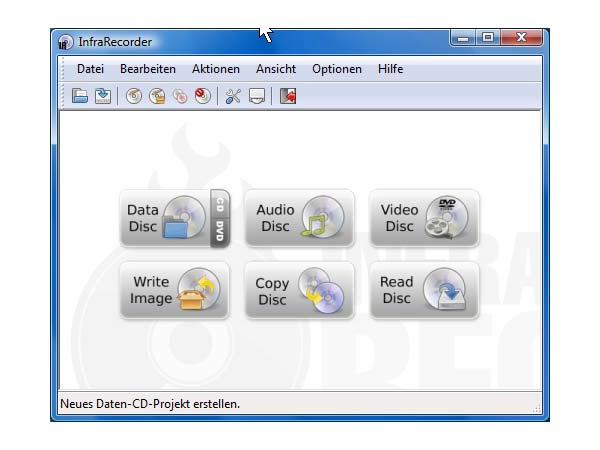Select the Read Disc button
The height and width of the screenshot is (450, 600).
click(424, 291)
